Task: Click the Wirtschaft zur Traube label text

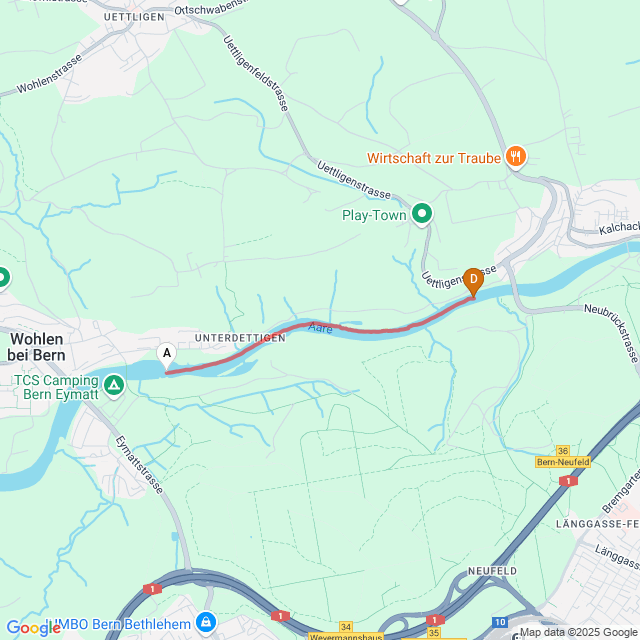Action: [x=433, y=158]
